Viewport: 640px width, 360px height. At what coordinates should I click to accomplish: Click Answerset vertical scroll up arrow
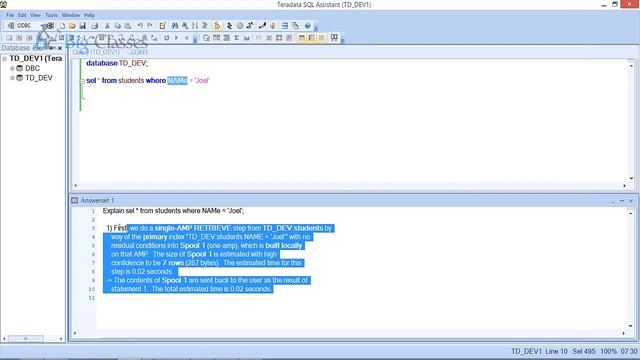tap(631, 213)
